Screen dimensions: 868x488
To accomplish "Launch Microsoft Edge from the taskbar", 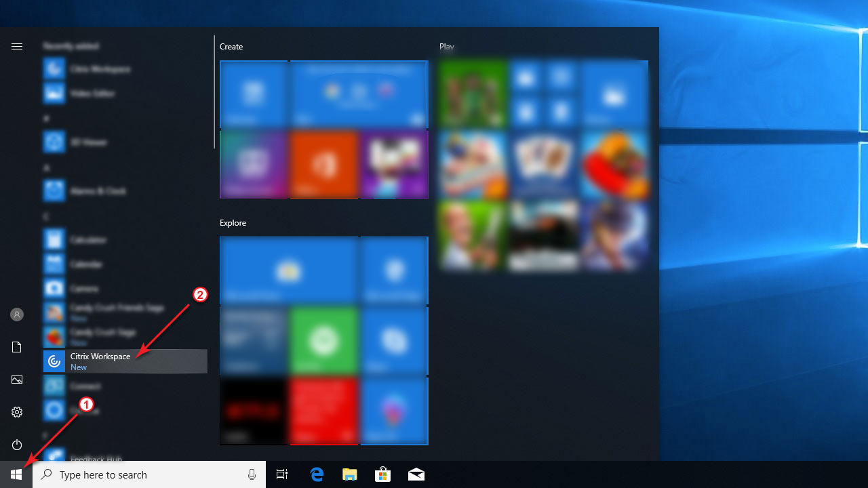I will (317, 474).
